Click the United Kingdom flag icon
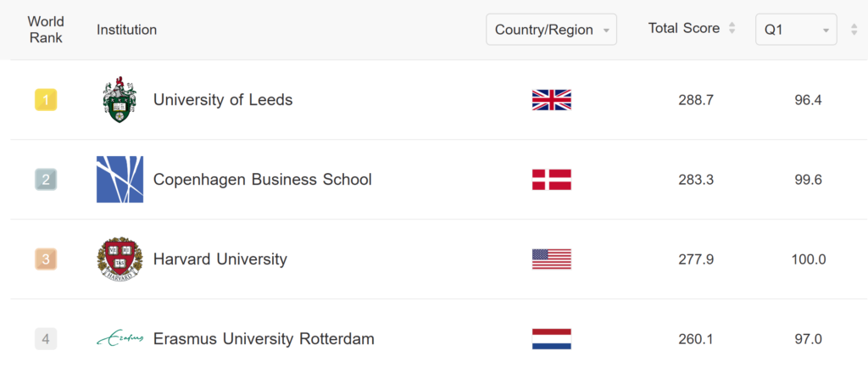Screen dimensions: 868x373 coord(551,100)
